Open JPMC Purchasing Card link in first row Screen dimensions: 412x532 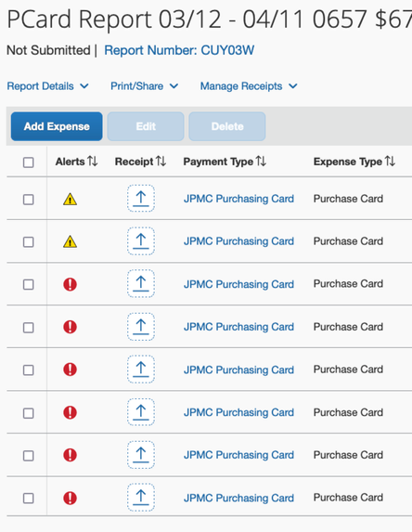(x=238, y=199)
